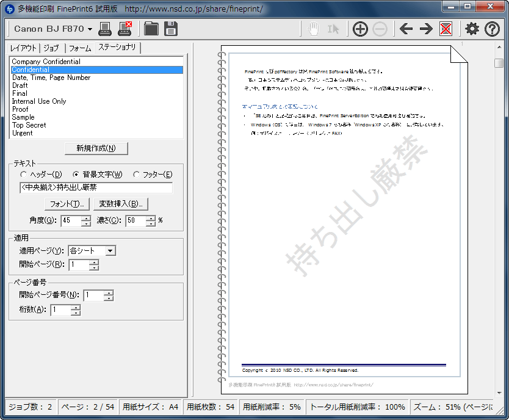
Task: Click the 角度 spinner arrows
Action: (x=86, y=221)
